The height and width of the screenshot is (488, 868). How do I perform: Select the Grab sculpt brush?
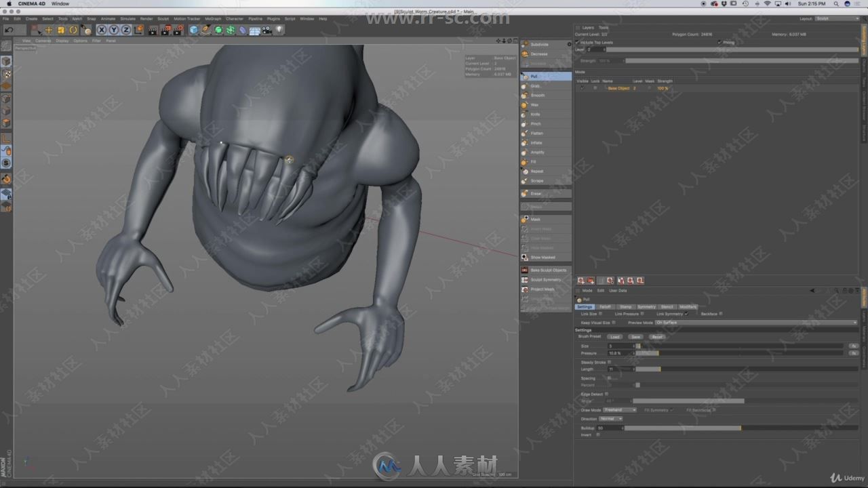point(546,86)
